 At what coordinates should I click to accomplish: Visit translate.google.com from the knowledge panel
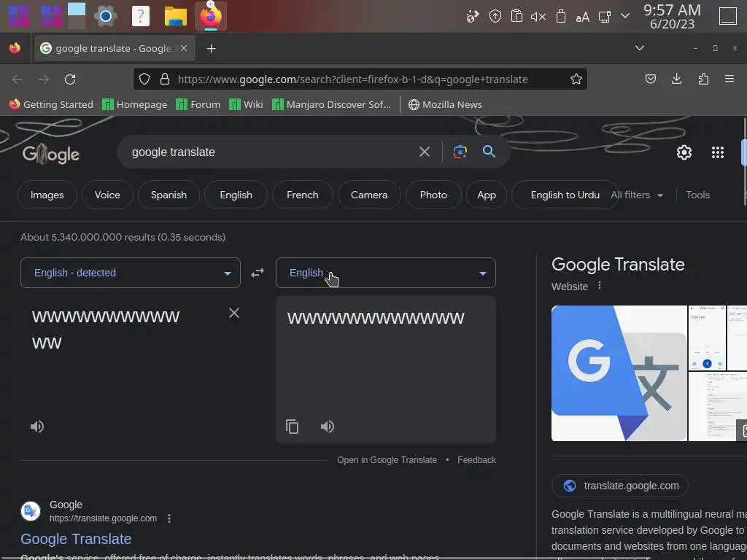coord(620,486)
